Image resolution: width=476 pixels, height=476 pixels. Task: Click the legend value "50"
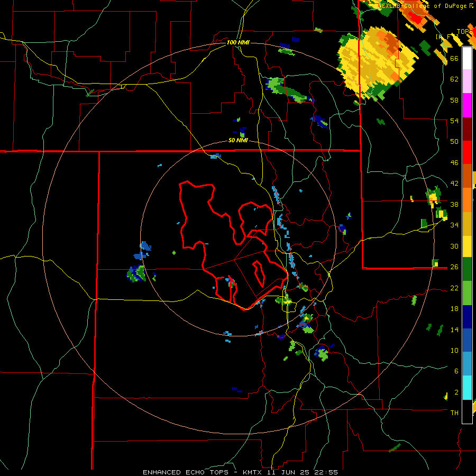point(454,142)
